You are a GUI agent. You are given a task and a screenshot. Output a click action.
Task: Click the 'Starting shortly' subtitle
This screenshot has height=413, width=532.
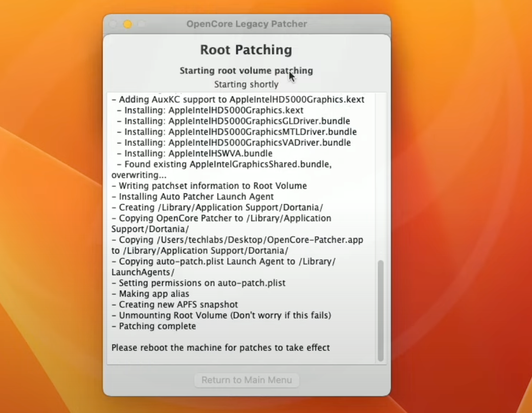coord(246,84)
